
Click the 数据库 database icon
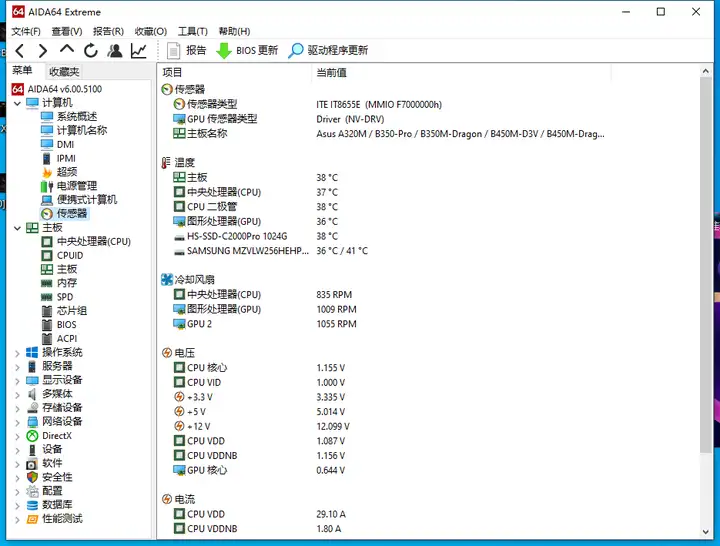click(x=32, y=505)
